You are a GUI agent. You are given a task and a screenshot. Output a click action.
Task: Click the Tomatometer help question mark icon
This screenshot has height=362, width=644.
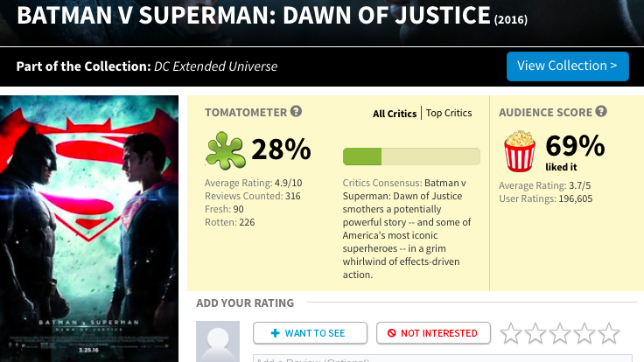click(x=297, y=112)
